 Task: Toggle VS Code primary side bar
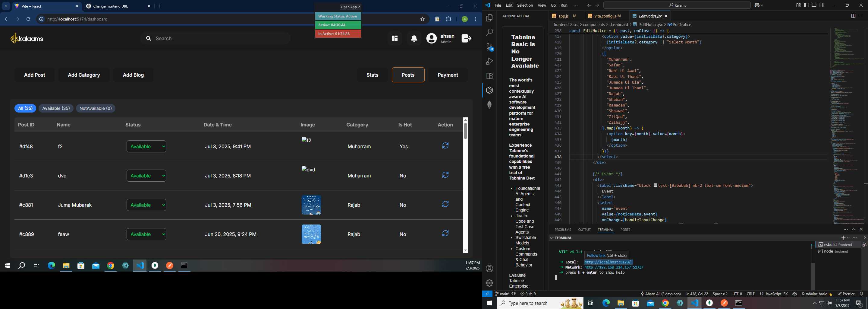point(806,5)
